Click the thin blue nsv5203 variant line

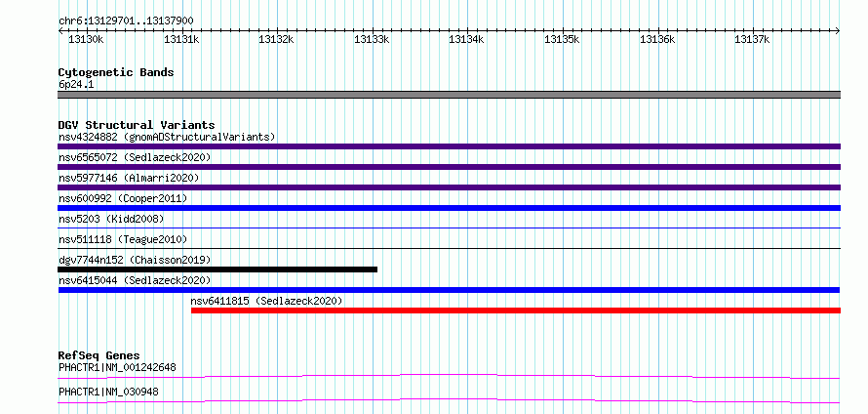449,228
